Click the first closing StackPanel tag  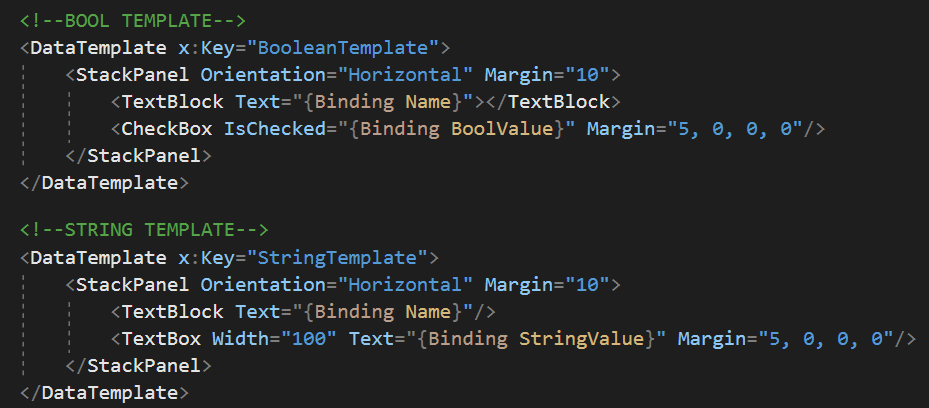138,156
